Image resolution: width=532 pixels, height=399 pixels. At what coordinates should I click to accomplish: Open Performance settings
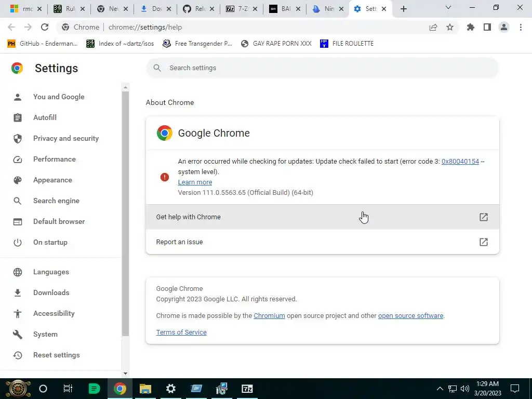tap(54, 159)
